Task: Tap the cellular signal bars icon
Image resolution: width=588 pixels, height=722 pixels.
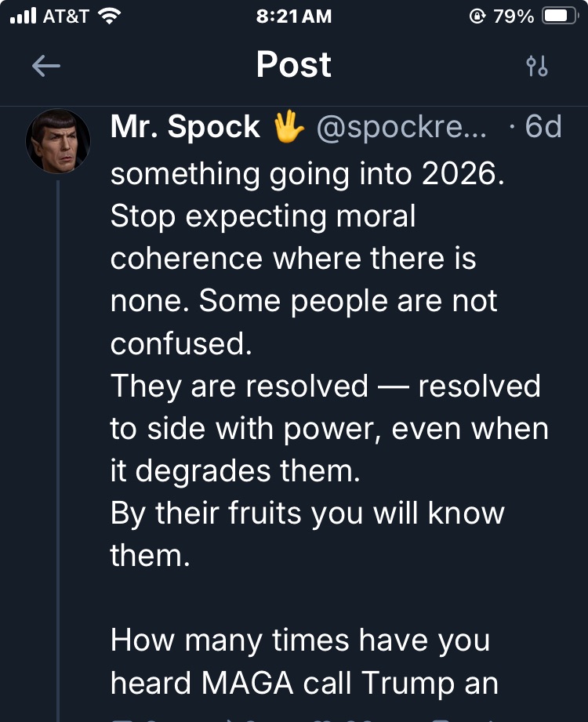Action: coord(23,16)
